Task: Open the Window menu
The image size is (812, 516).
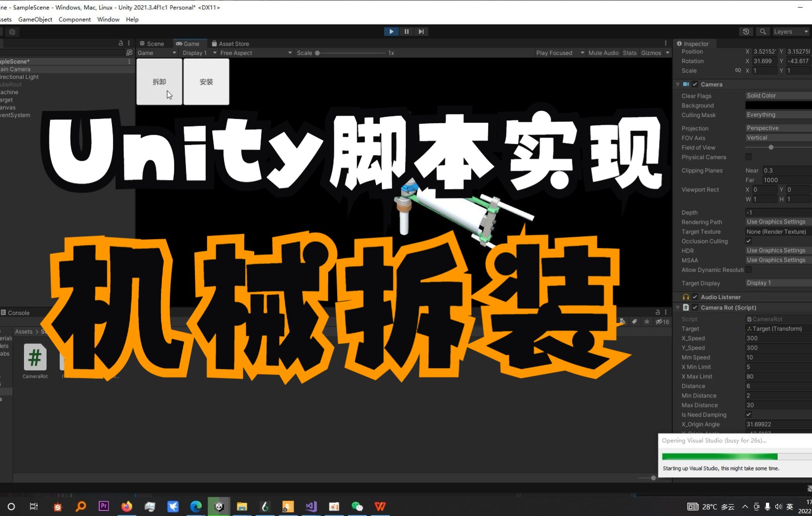Action: pos(108,19)
